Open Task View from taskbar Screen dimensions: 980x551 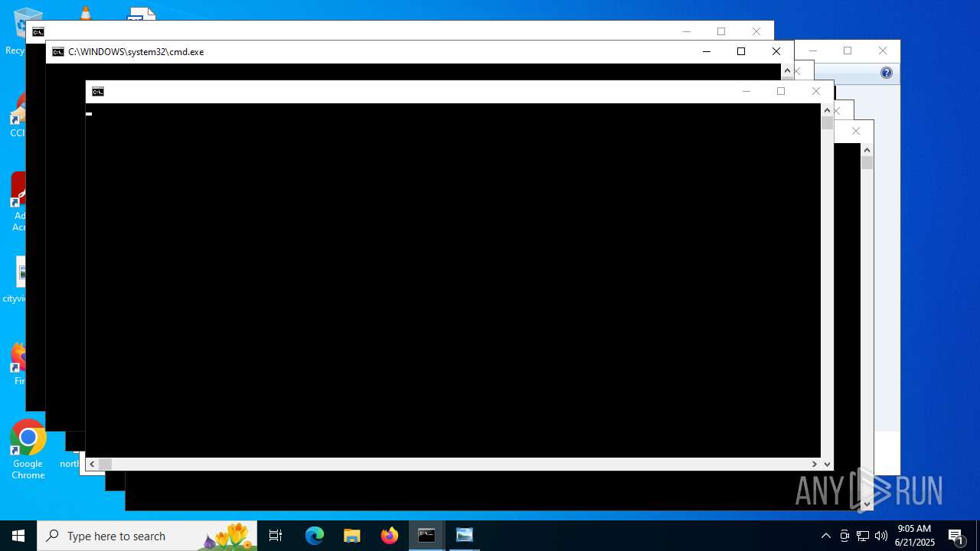[x=276, y=536]
